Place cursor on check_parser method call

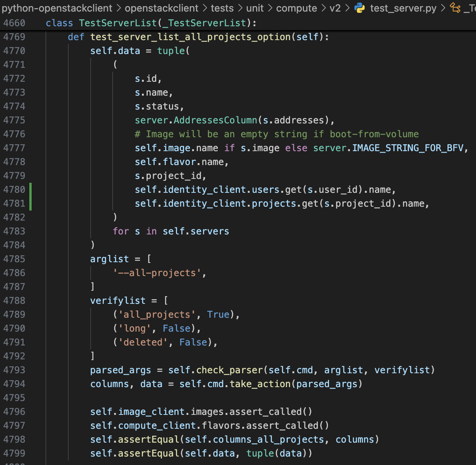[230, 370]
